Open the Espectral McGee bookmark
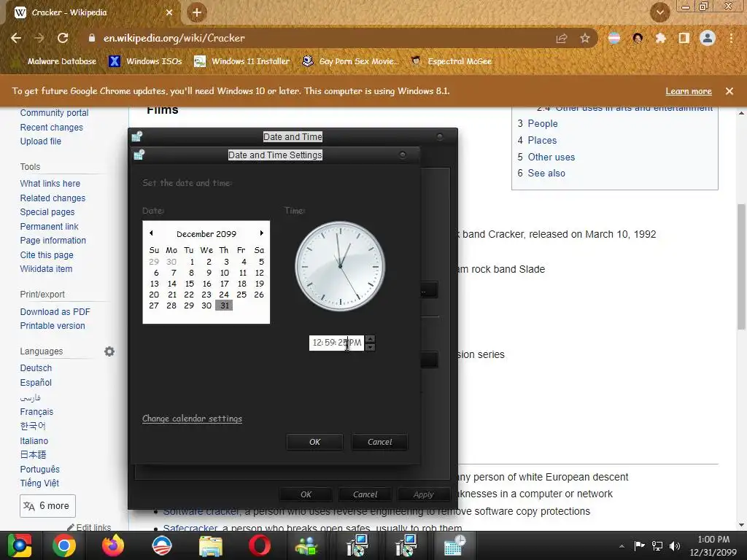Viewport: 747px width, 560px height. (x=451, y=61)
